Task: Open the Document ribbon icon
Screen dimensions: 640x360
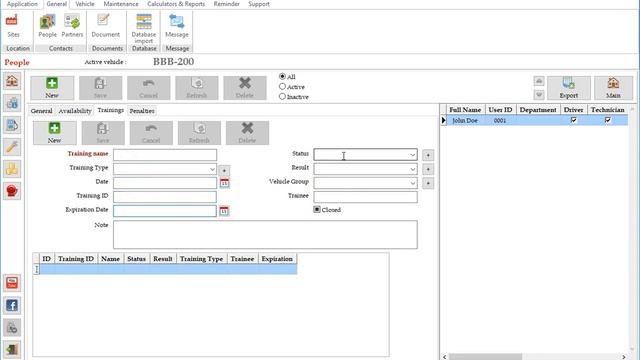Action: point(105,26)
